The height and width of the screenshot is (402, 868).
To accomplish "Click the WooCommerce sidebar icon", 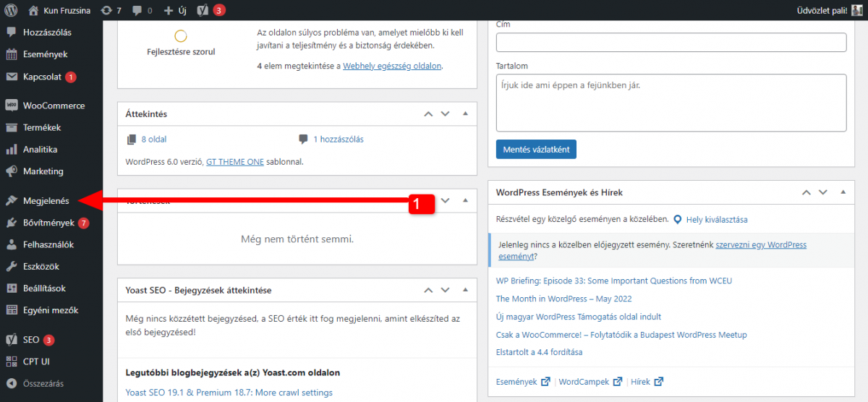I will (11, 106).
